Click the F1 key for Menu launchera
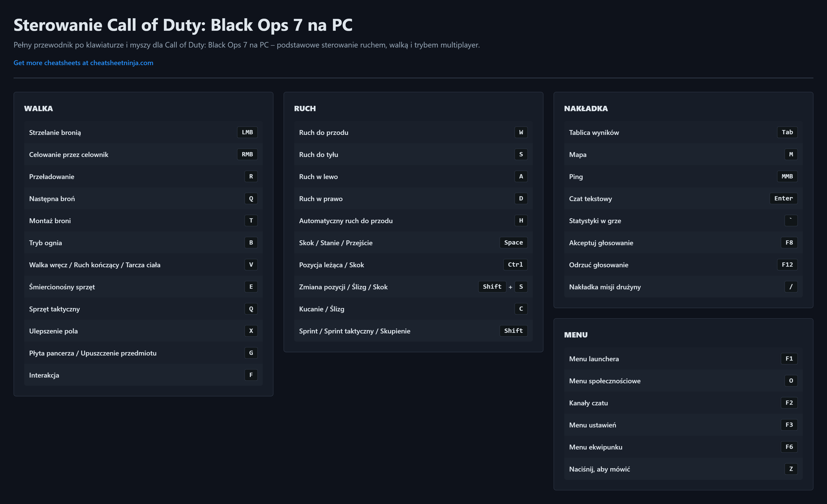 click(x=789, y=358)
